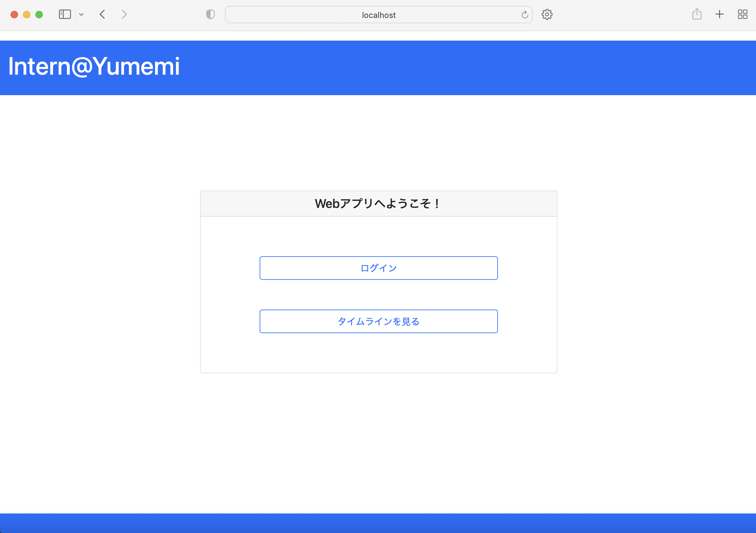
Task: Click the share icon
Action: tap(697, 14)
